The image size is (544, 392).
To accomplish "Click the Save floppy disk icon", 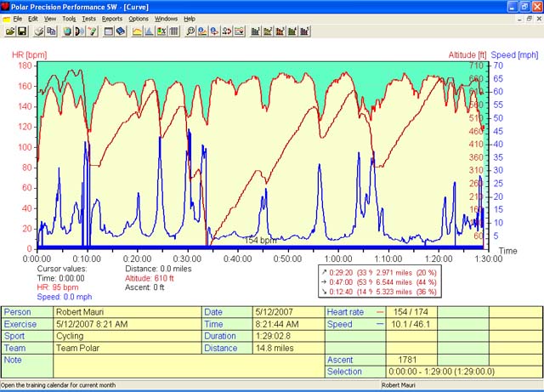I will 22,31.
